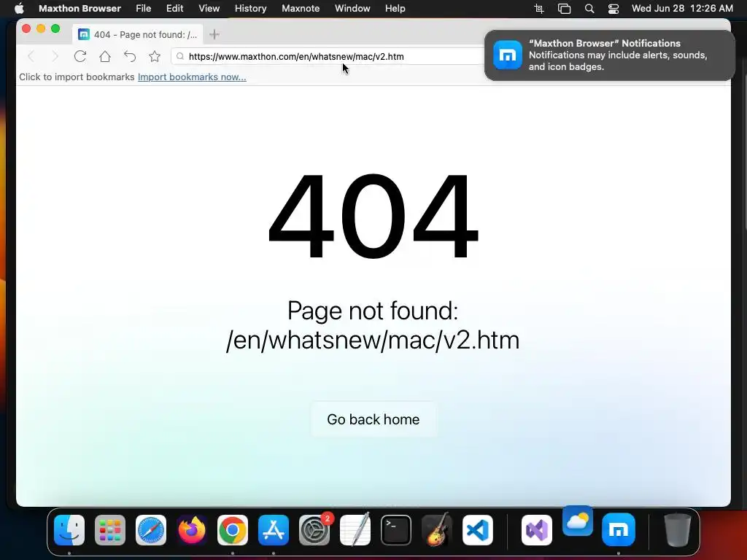The width and height of the screenshot is (747, 560).
Task: Open Launchpad from the Dock
Action: 110,530
